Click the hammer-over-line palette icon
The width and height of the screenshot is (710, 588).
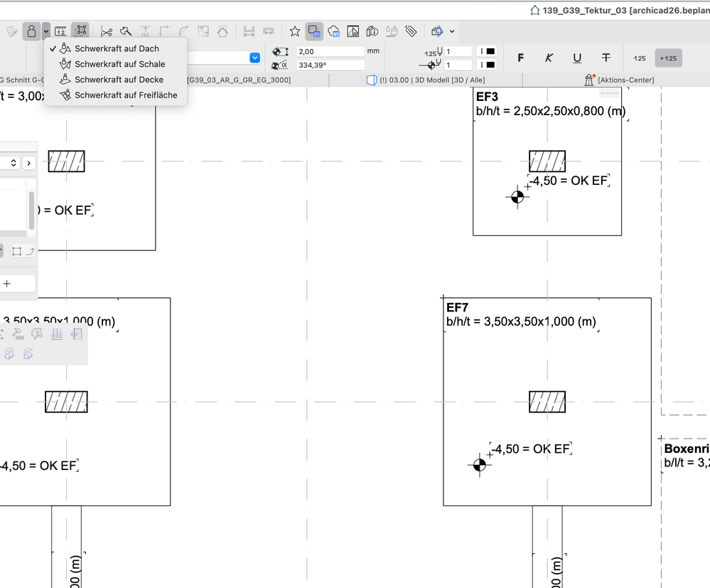18,334
